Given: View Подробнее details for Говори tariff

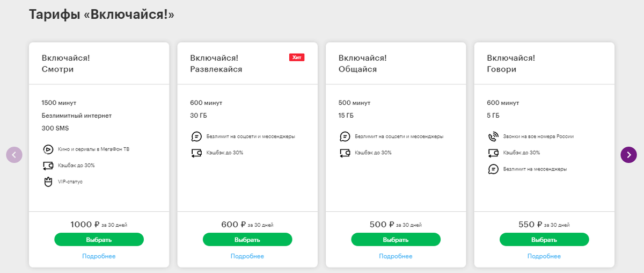Looking at the screenshot, I should [544, 256].
